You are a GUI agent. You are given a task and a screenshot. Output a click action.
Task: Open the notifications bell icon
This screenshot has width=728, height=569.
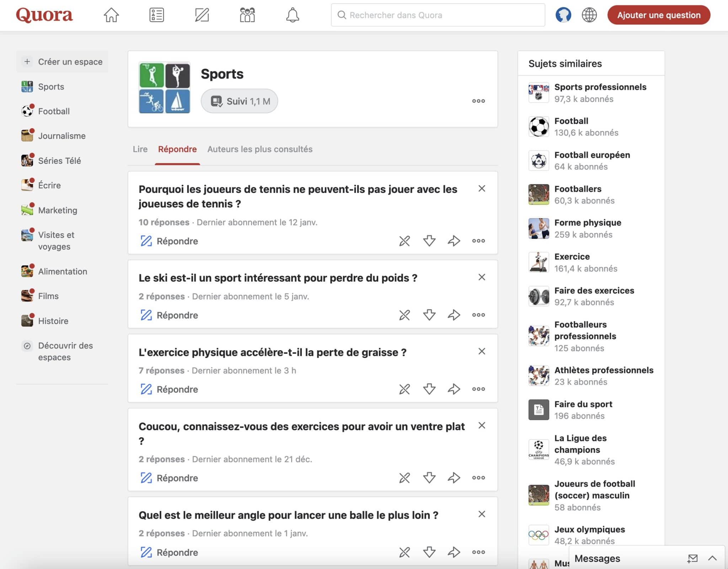click(x=293, y=15)
